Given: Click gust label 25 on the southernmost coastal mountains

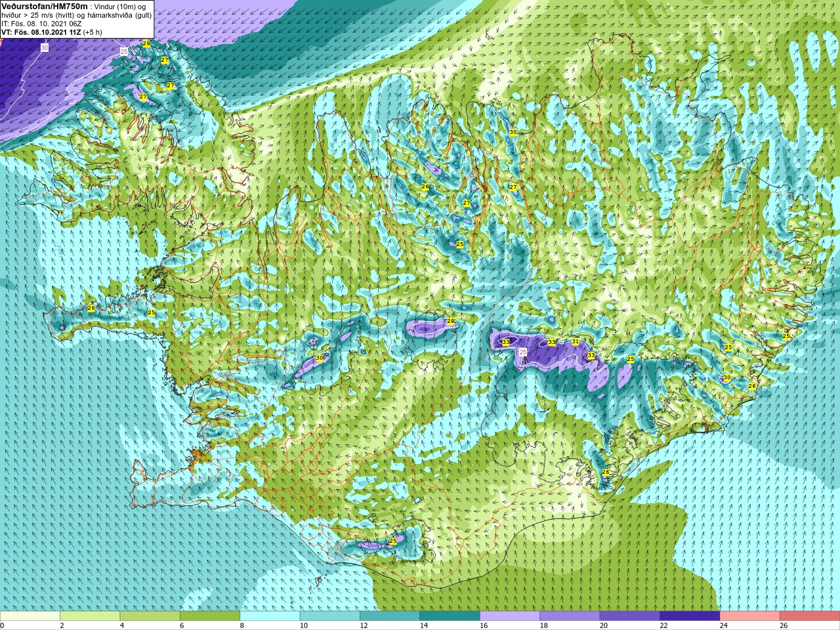Looking at the screenshot, I should pyautogui.click(x=393, y=541).
